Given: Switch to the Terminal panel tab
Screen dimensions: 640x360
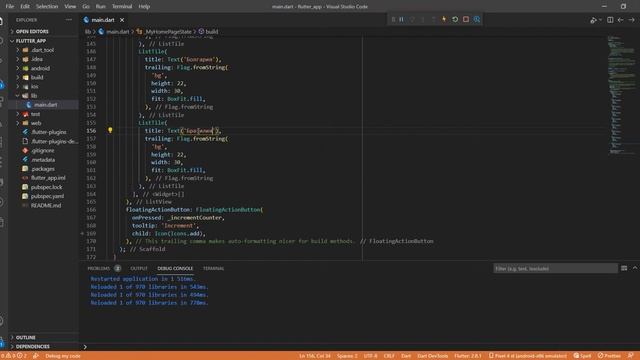Looking at the screenshot, I should [x=213, y=269].
